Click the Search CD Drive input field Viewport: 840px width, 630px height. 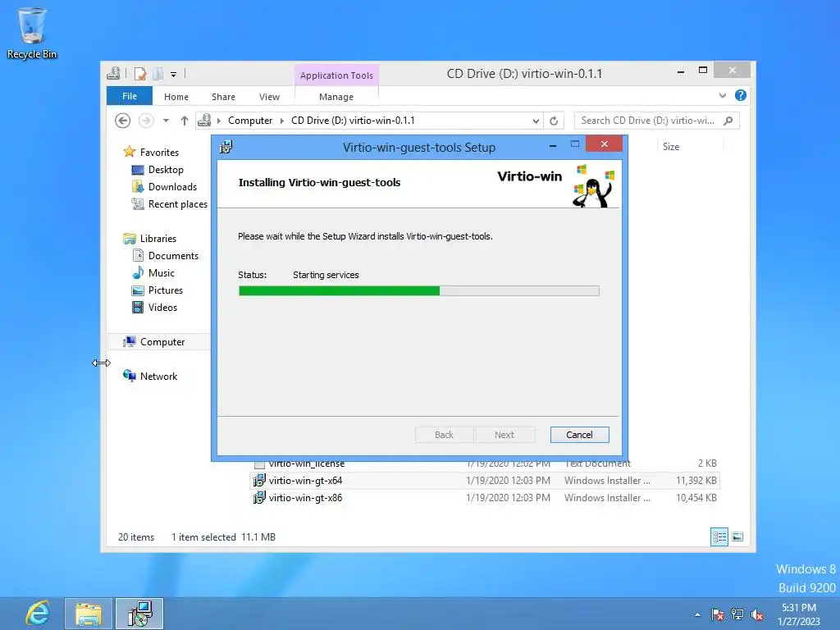point(648,121)
